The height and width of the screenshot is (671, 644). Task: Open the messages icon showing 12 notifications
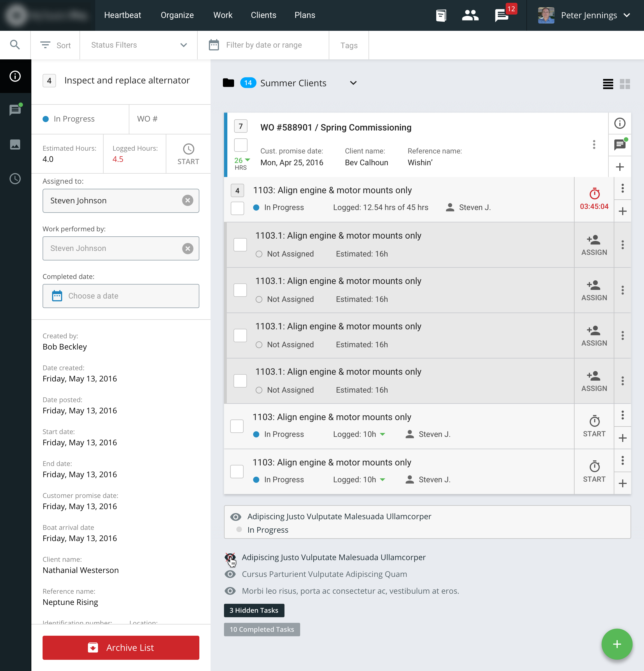pyautogui.click(x=501, y=15)
